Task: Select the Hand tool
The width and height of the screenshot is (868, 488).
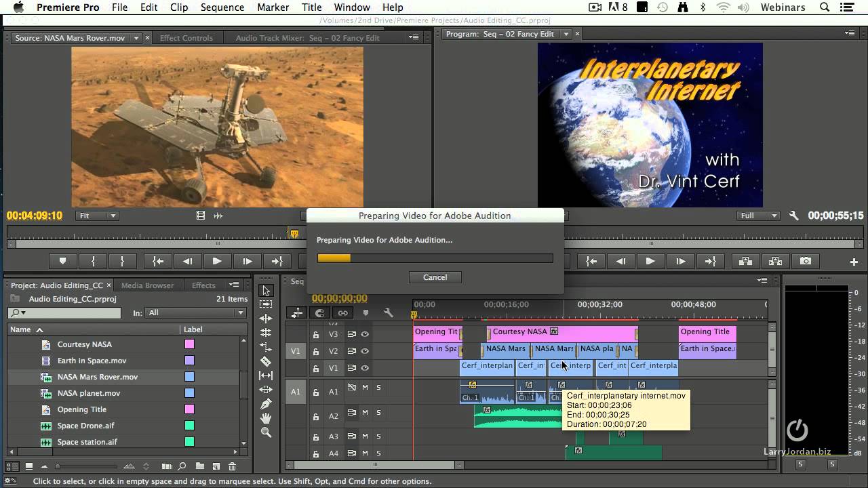Action: (x=266, y=418)
